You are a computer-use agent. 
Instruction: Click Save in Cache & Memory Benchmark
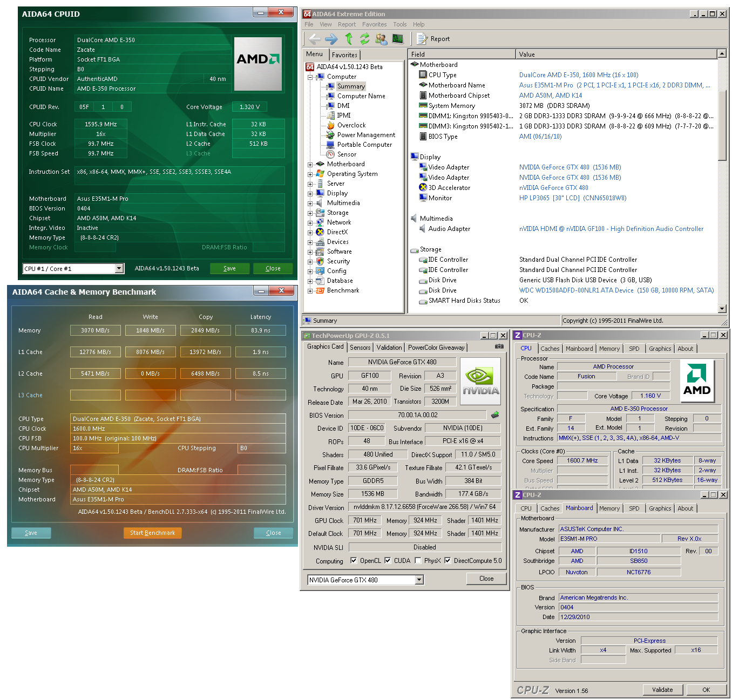tap(31, 533)
